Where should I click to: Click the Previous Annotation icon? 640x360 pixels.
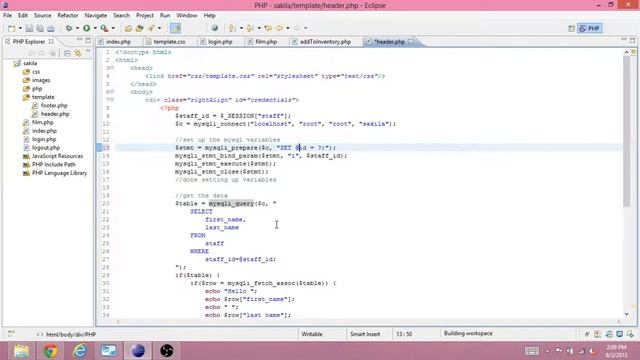(250, 28)
